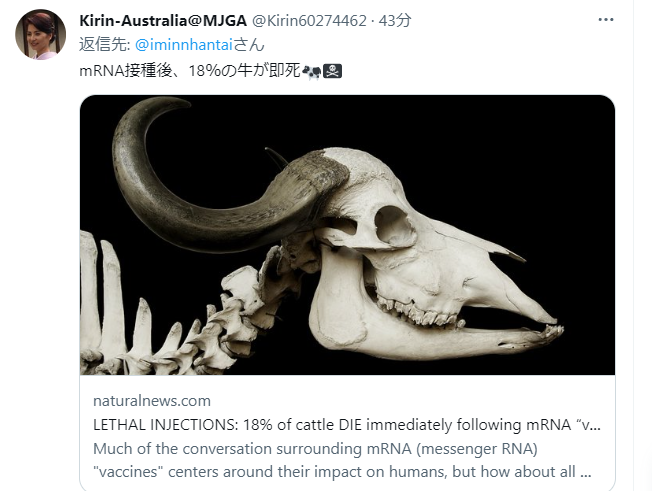This screenshot has height=491, width=652.
Task: Click the Kirin-Australia profile avatar photo
Action: tap(40, 35)
